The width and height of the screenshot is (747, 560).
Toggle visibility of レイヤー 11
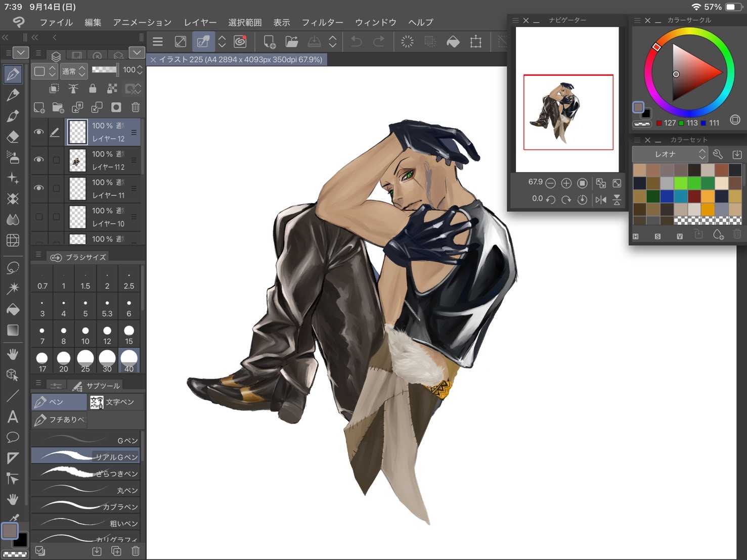point(39,188)
